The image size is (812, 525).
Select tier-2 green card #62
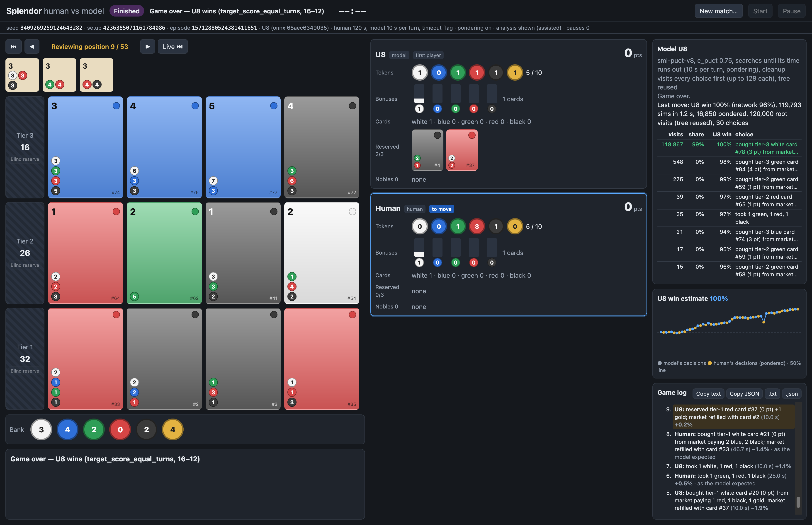pyautogui.click(x=164, y=253)
